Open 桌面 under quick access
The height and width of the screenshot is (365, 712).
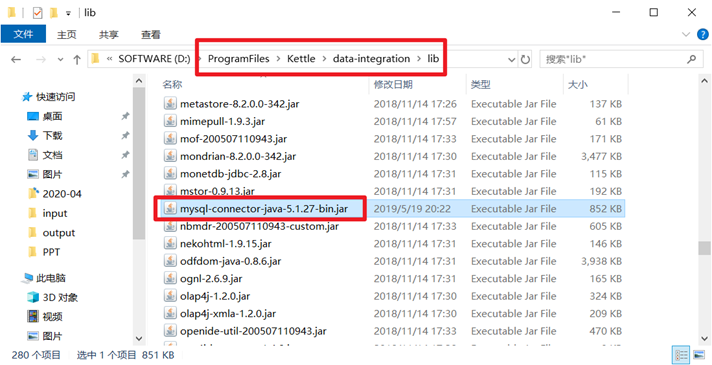[x=52, y=116]
